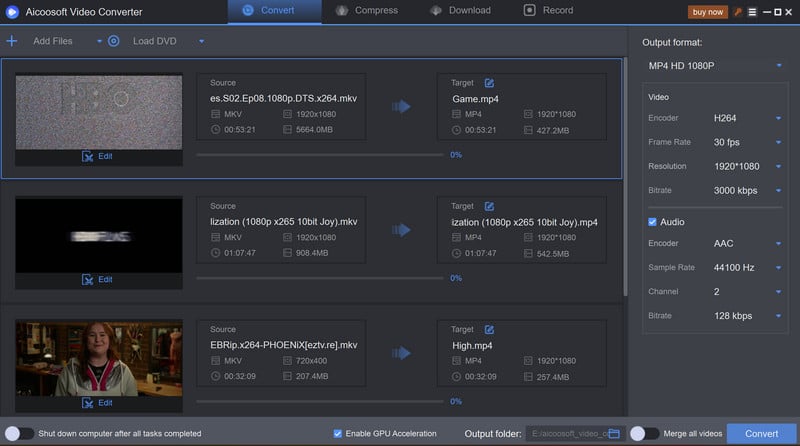Open the audio Encoder AAC dropdown

(x=747, y=243)
